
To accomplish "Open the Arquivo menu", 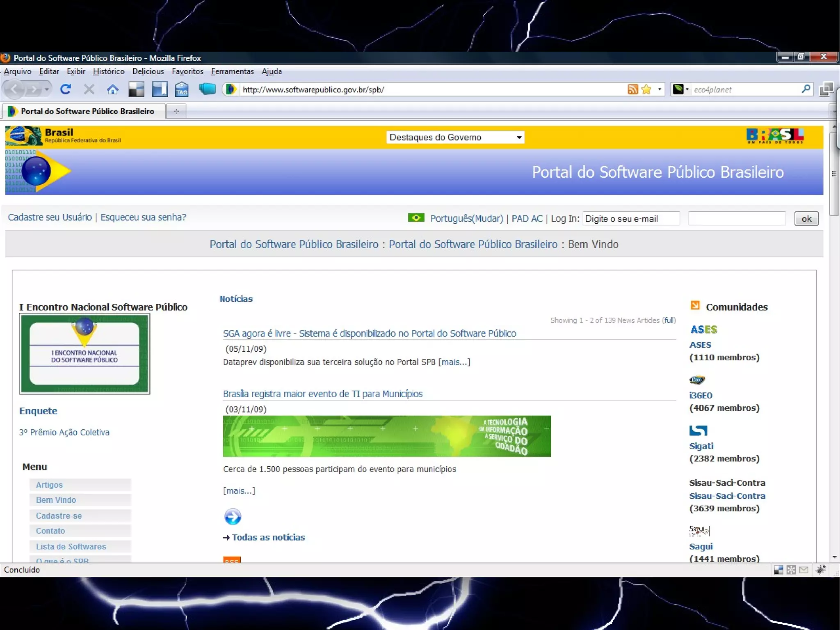I will tap(17, 71).
